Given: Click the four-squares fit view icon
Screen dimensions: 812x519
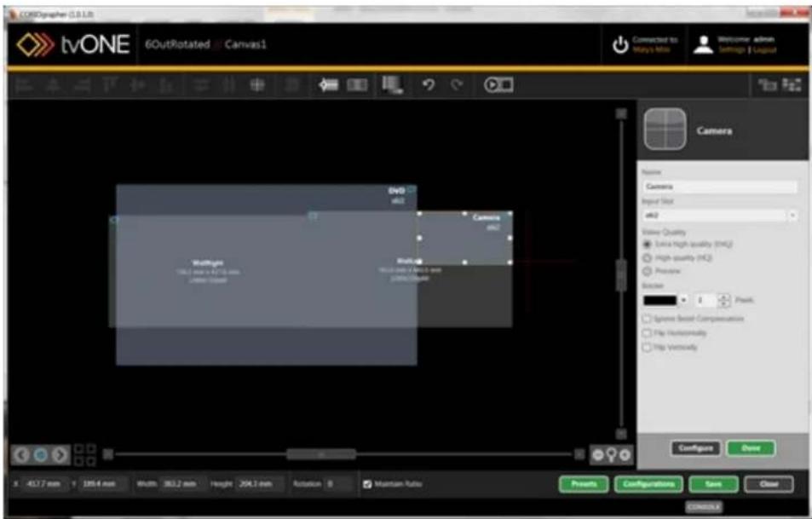Looking at the screenshot, I should point(84,455).
